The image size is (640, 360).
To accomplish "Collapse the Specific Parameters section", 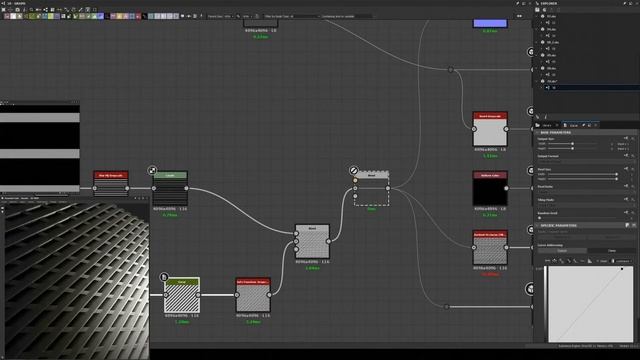I will 537,225.
